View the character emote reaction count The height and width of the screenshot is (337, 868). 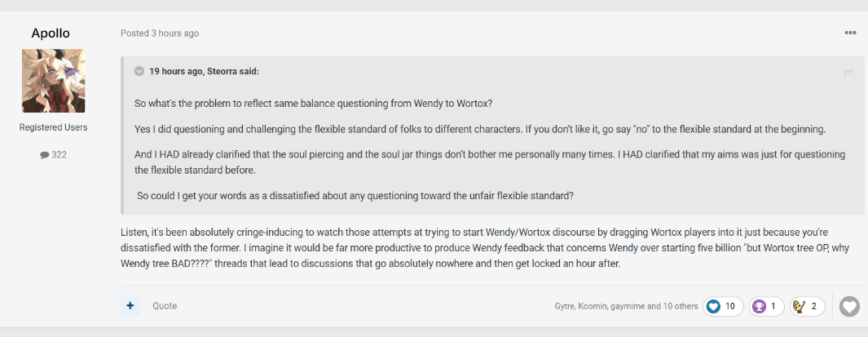(807, 307)
